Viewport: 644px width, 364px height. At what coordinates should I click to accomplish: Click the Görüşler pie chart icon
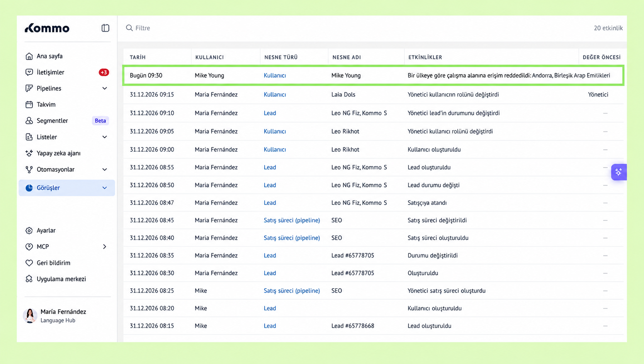(x=29, y=188)
